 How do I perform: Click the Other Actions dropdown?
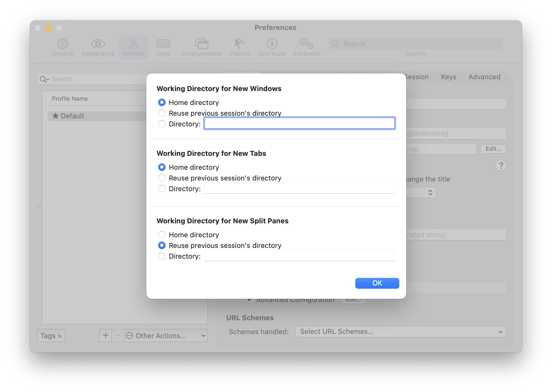tap(166, 336)
